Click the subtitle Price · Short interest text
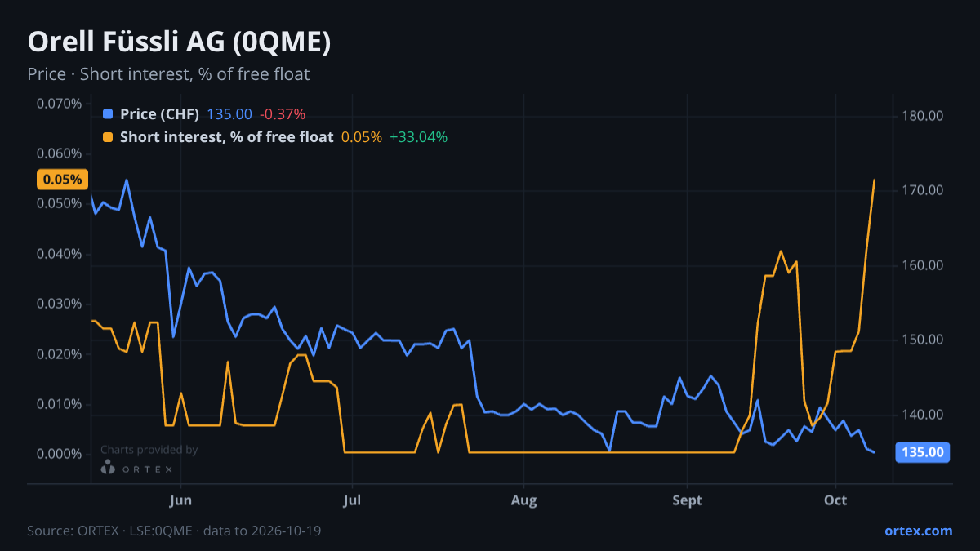980x551 pixels. 168,74
